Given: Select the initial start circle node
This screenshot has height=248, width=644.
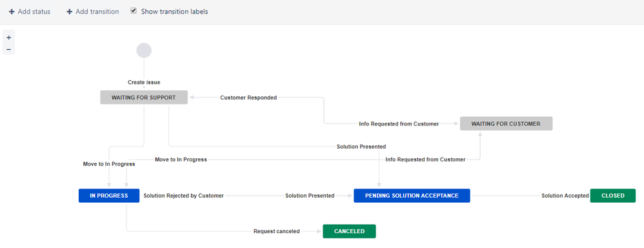Looking at the screenshot, I should [x=144, y=50].
